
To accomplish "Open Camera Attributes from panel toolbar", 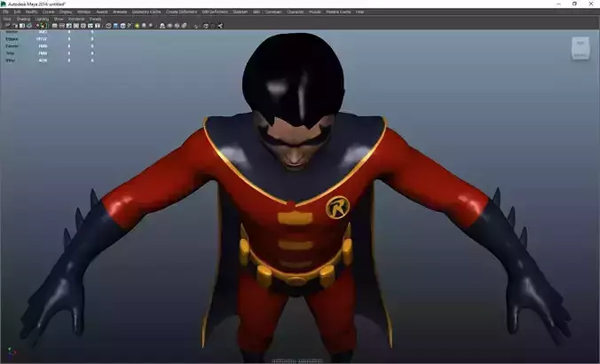I will (14, 26).
